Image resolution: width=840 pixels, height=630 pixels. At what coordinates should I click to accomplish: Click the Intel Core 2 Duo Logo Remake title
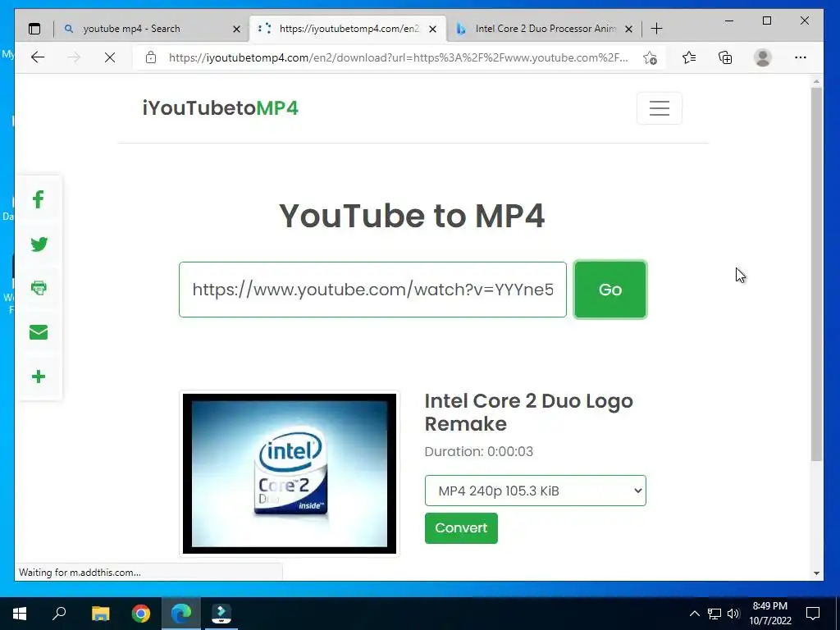click(529, 412)
